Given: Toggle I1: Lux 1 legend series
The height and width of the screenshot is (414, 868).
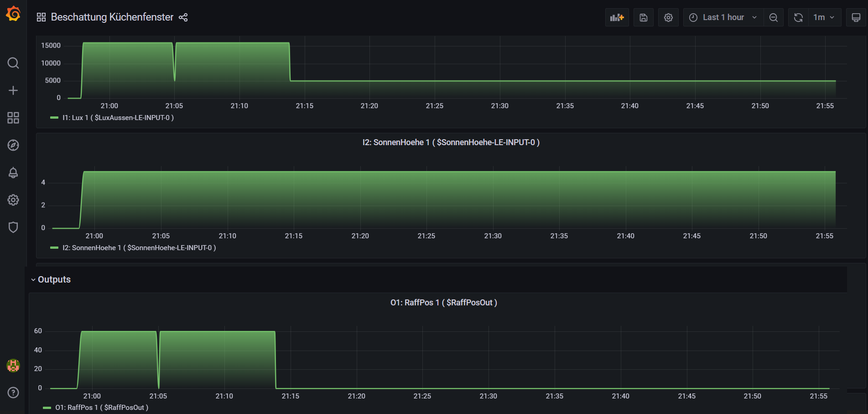Looking at the screenshot, I should point(118,118).
